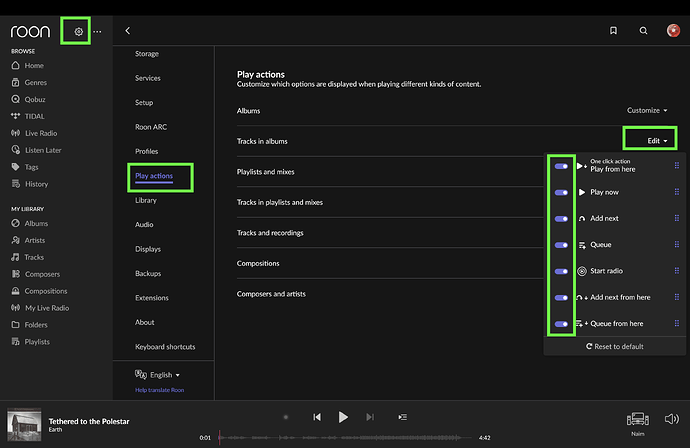This screenshot has height=448, width=690.
Task: Disable the Start radio toggle
Action: (561, 271)
